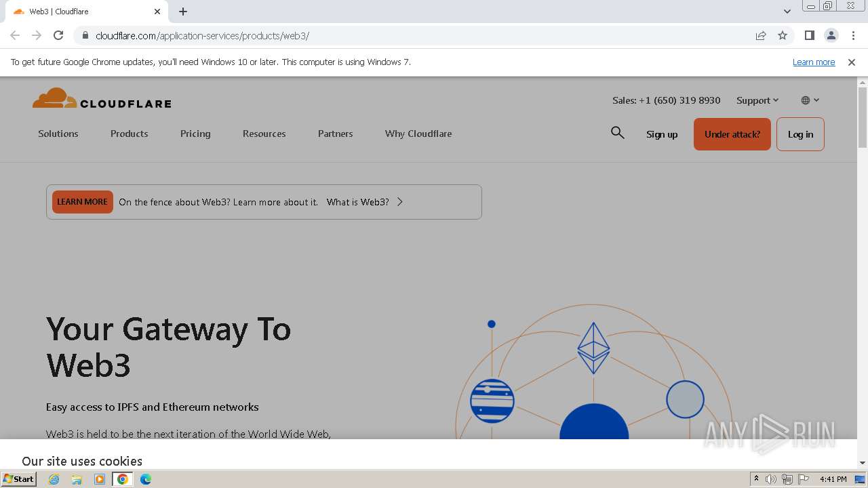Open the language globe selector

click(810, 100)
